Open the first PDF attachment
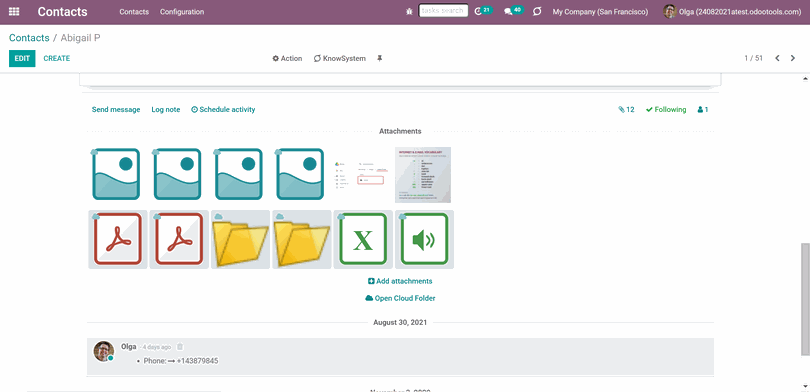Screen dimensions: 810x392 pyautogui.click(x=118, y=239)
